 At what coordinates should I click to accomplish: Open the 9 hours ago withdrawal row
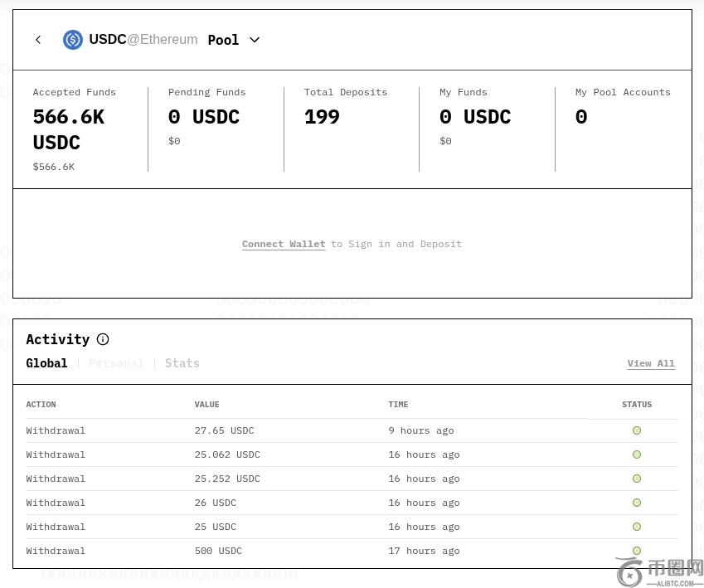point(352,430)
